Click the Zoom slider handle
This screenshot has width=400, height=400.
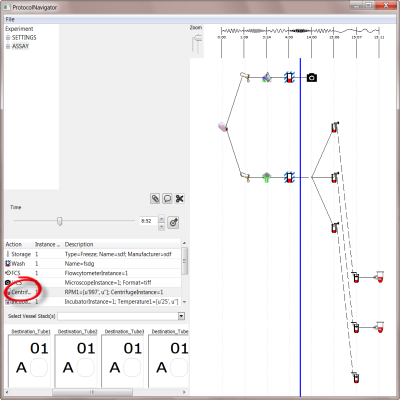198,38
